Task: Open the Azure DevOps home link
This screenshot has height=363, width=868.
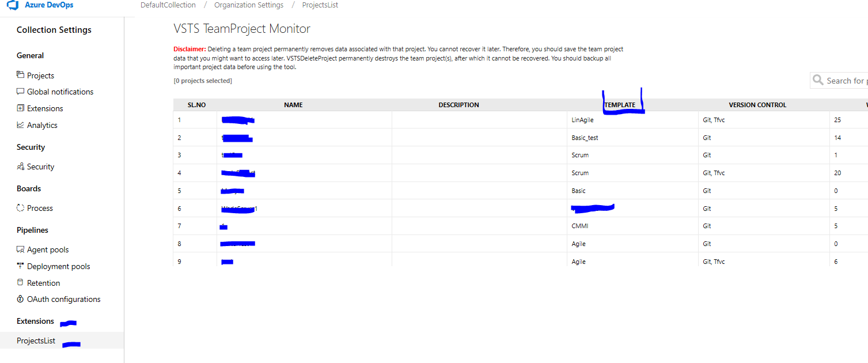Action: pyautogui.click(x=49, y=5)
